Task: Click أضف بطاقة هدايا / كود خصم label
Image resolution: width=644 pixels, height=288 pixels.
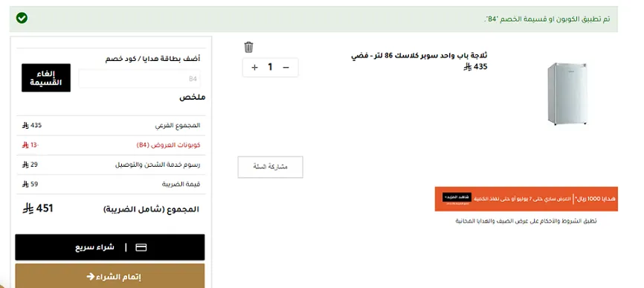Action: coord(152,59)
